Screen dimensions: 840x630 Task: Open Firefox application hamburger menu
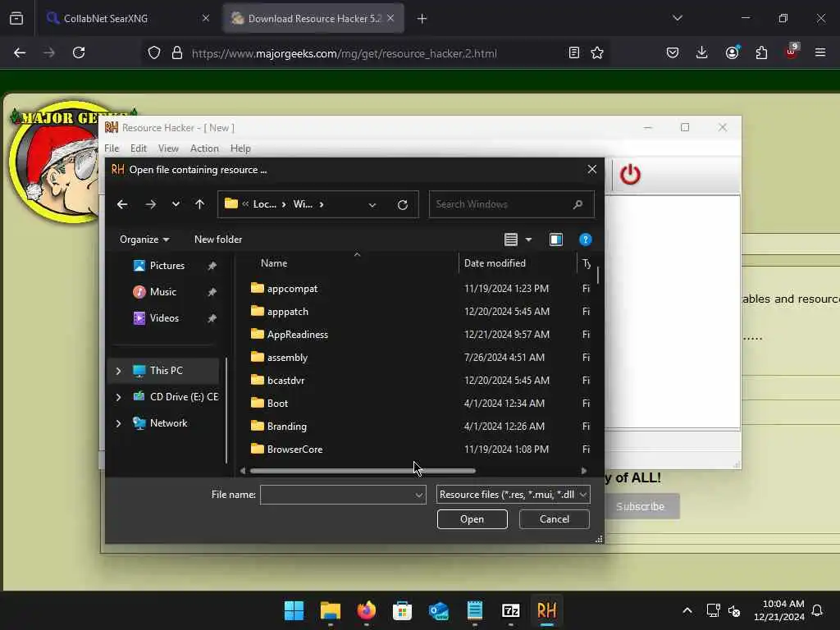[819, 52]
